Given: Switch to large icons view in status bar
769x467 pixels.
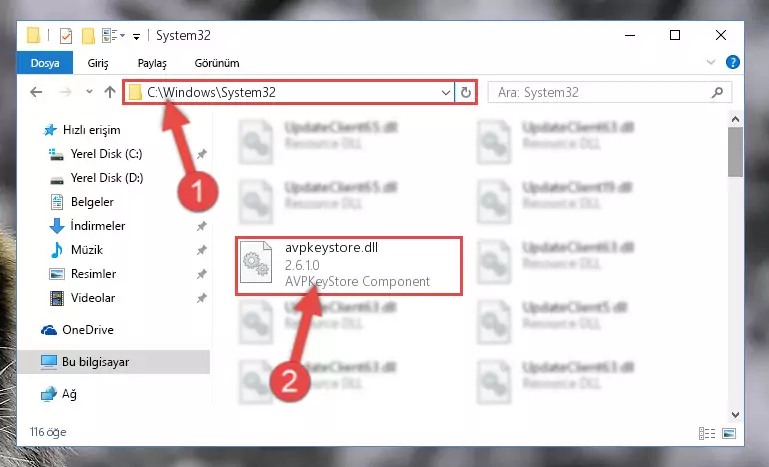Looking at the screenshot, I should (x=729, y=433).
